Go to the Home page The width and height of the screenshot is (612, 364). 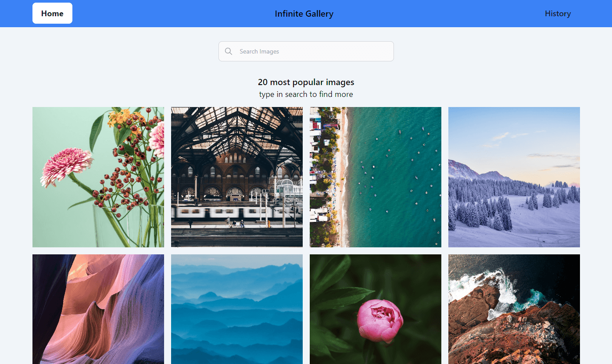52,13
